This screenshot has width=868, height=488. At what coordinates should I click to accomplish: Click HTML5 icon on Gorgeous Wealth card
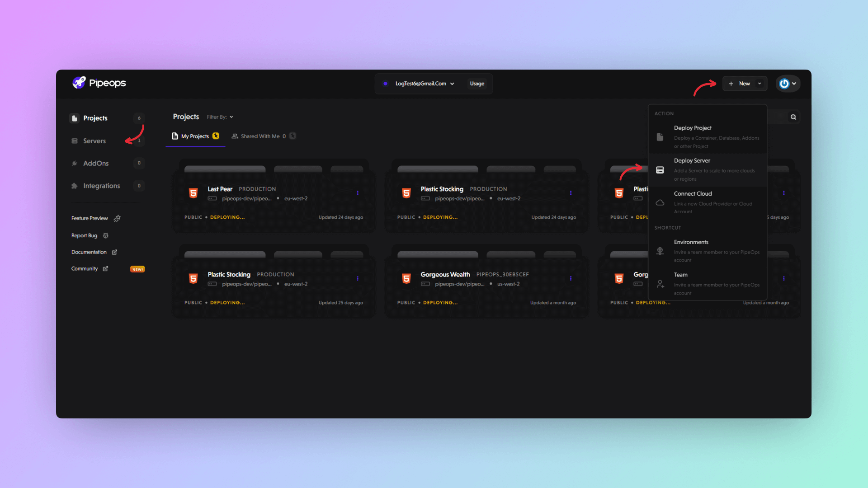[406, 279]
